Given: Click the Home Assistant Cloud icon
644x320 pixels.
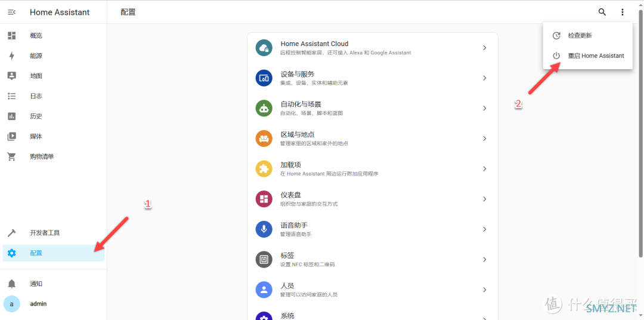Looking at the screenshot, I should pyautogui.click(x=264, y=48).
